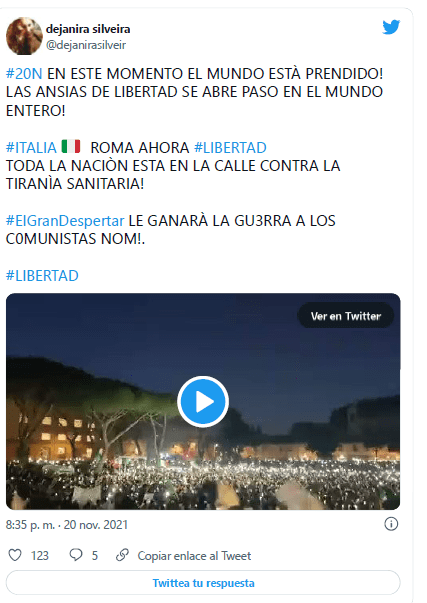Image resolution: width=427 pixels, height=603 pixels.
Task: Open dejanira silveira's profile picture
Action: [24, 36]
